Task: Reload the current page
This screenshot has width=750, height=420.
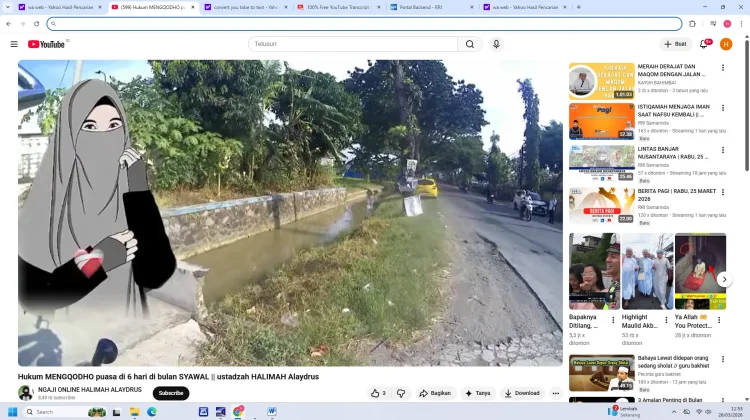Action: (x=36, y=23)
